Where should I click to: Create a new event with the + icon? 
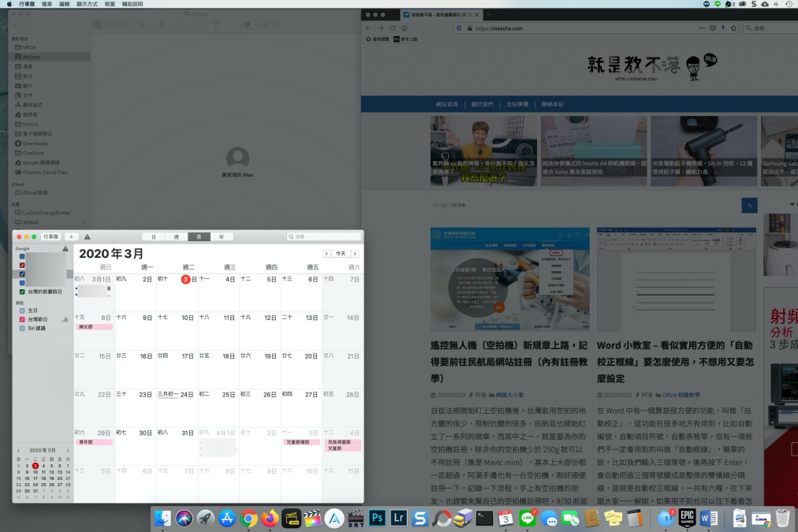coord(71,236)
